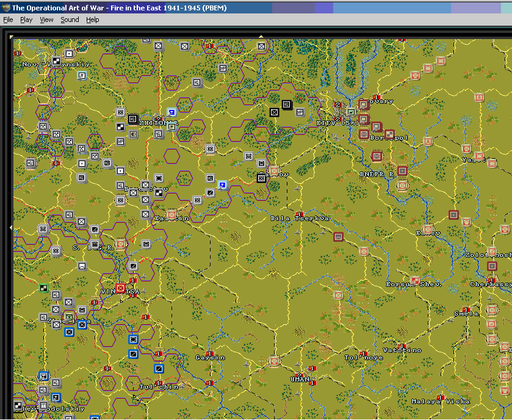Select the Soviet infantry unit at Kanev
The height and width of the screenshot is (420, 512).
tap(428, 230)
